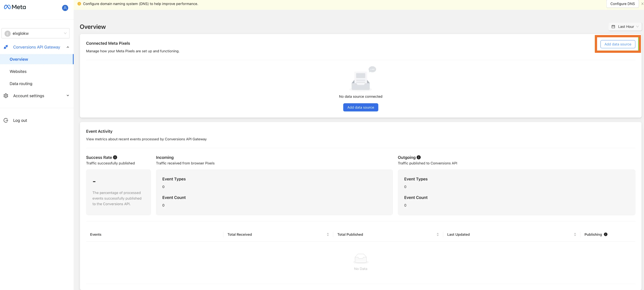Open the elxglokw account selector
This screenshot has height=290, width=644.
pos(36,33)
